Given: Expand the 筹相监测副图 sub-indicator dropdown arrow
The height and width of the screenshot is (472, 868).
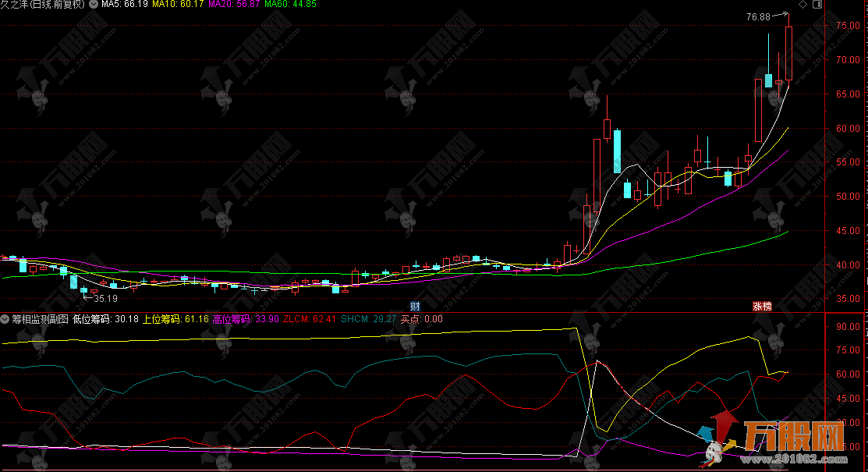Looking at the screenshot, I should (x=5, y=319).
